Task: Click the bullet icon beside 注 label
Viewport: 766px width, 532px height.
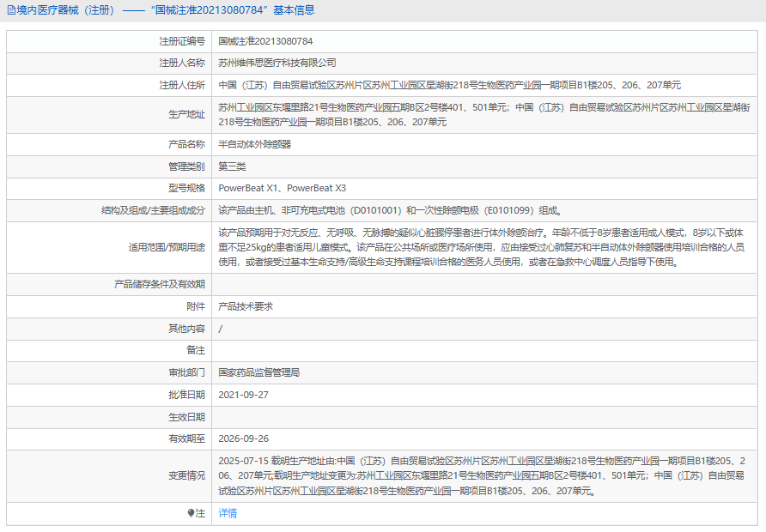Action: [191, 513]
